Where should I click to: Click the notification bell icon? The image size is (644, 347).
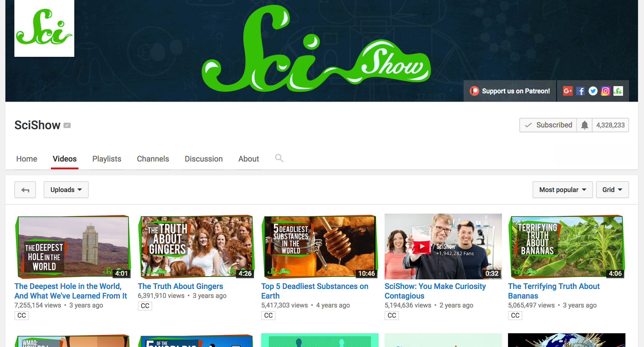584,125
